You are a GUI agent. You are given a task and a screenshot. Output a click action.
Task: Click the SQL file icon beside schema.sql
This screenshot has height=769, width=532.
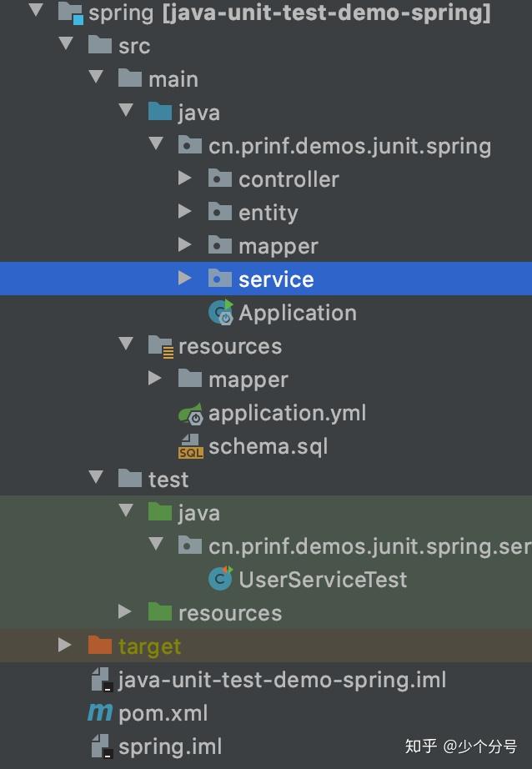pos(189,445)
